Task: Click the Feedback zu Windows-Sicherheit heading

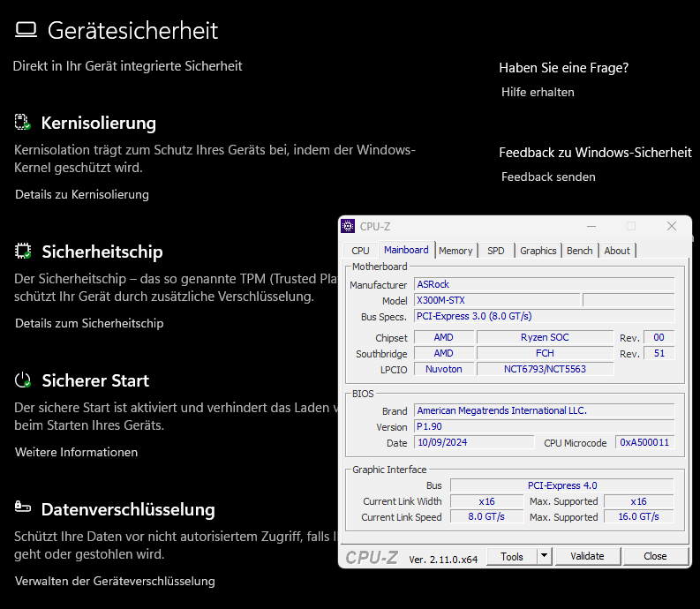Action: (x=596, y=153)
